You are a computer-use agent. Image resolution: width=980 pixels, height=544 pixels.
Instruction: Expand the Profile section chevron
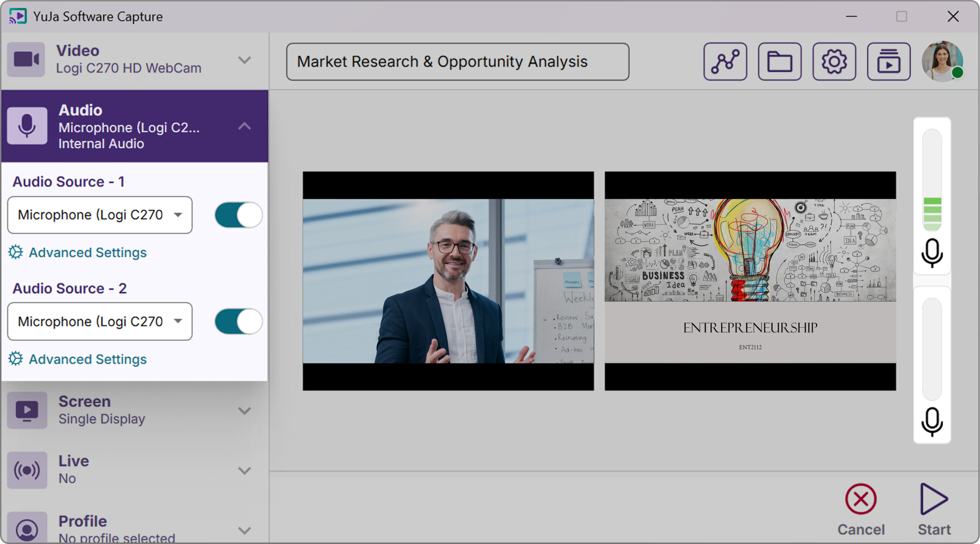click(x=244, y=530)
